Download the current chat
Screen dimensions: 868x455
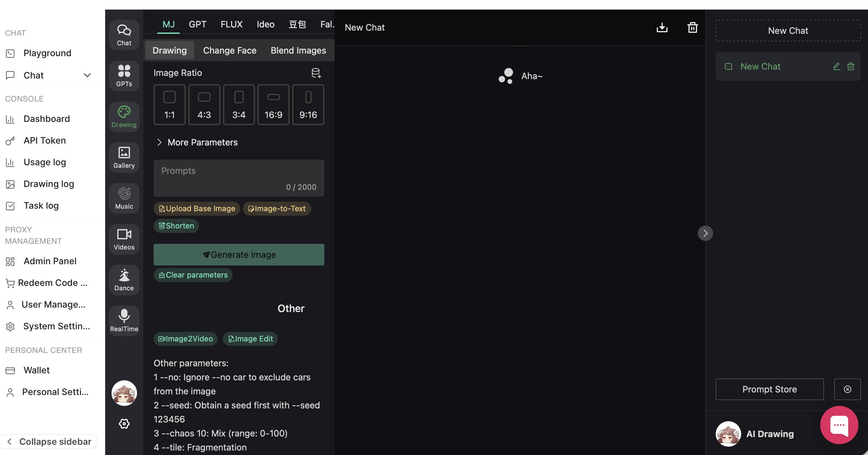(x=662, y=27)
